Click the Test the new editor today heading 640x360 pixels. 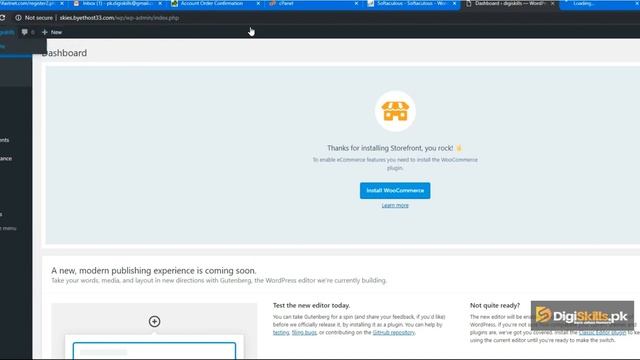point(311,305)
